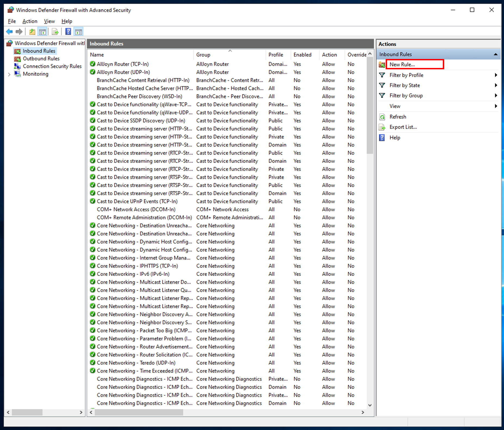The image size is (504, 430).
Task: Click the console tree scroll-right arrow
Action: click(81, 413)
